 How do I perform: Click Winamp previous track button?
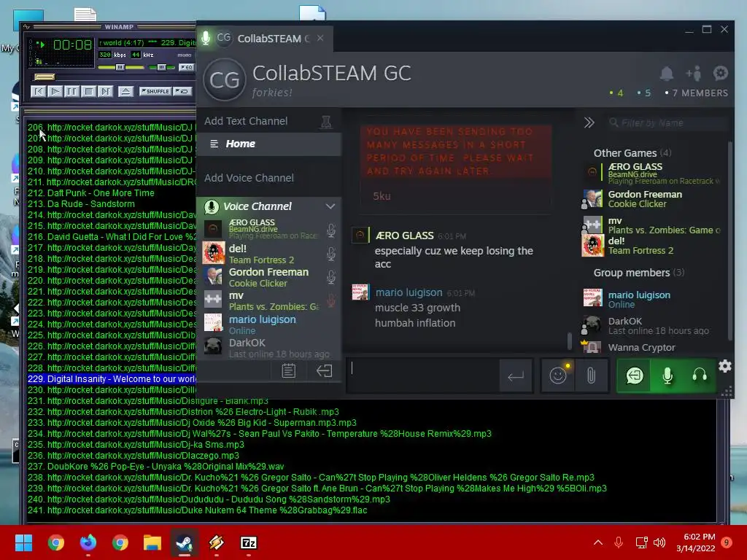pos(38,91)
